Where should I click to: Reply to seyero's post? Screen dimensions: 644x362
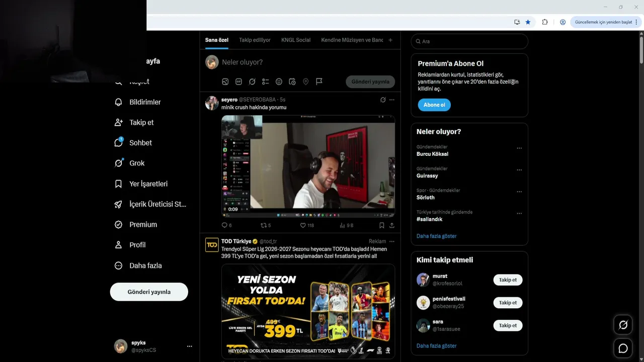pos(224,225)
